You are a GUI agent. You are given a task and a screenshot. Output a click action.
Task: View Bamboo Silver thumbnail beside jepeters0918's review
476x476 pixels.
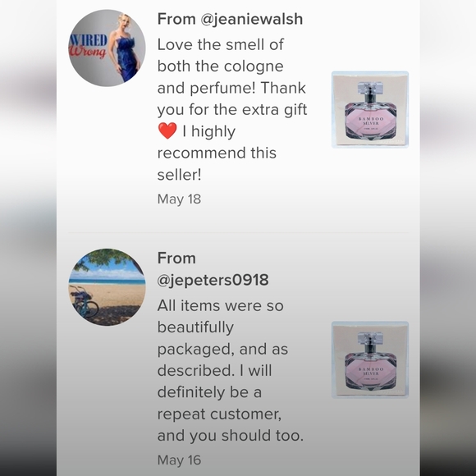370,359
